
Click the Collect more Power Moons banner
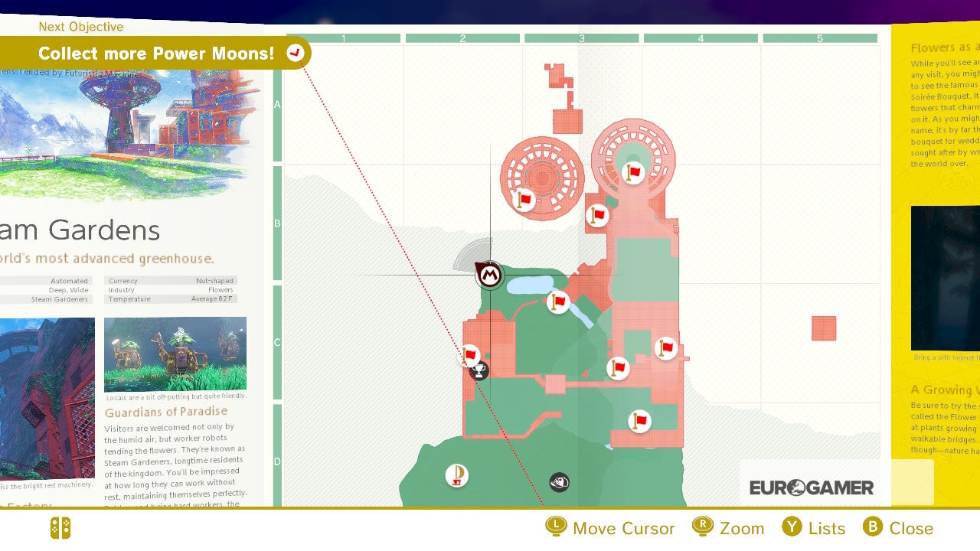point(155,53)
